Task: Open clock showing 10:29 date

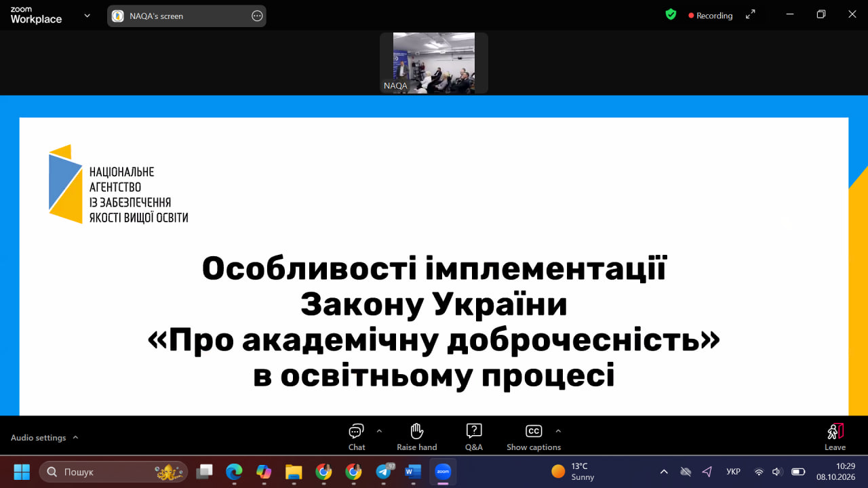Action: coord(835,472)
